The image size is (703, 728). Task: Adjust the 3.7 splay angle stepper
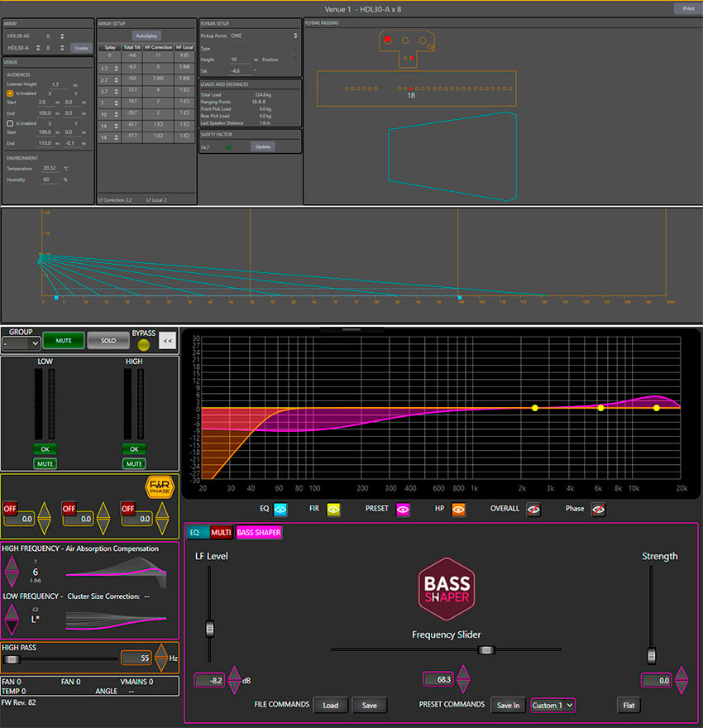click(x=116, y=92)
